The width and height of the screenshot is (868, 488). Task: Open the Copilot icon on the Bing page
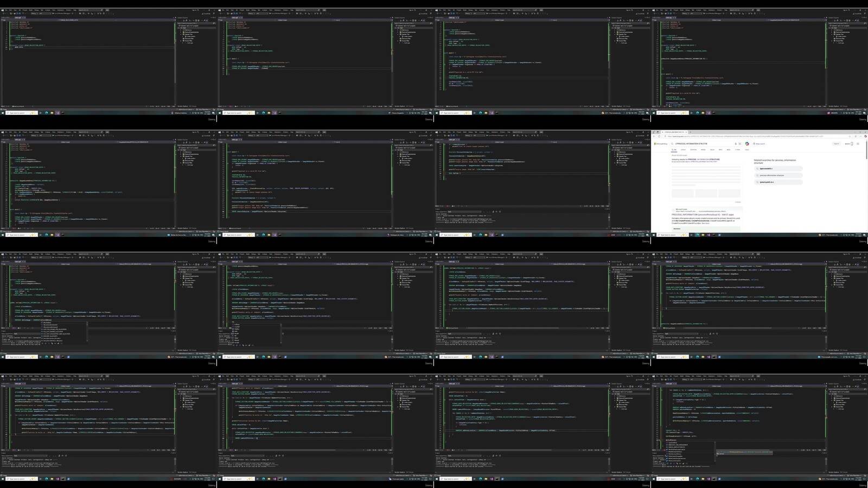click(x=747, y=144)
